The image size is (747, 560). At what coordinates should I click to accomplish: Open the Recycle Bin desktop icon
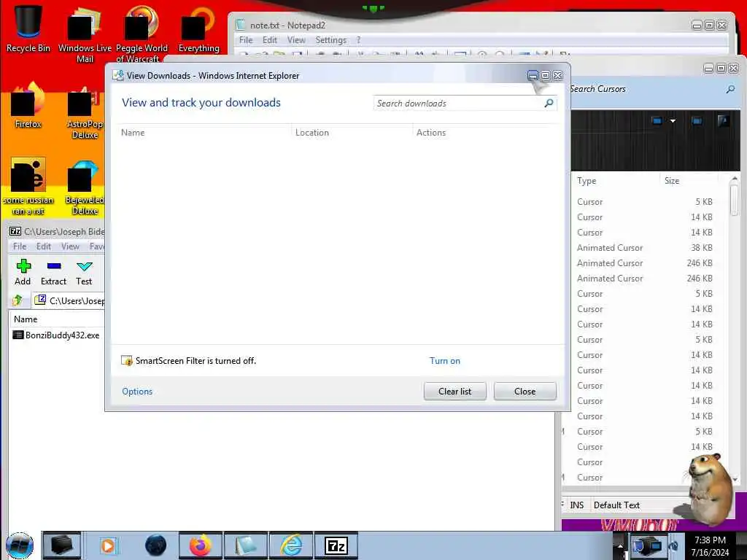pos(28,28)
